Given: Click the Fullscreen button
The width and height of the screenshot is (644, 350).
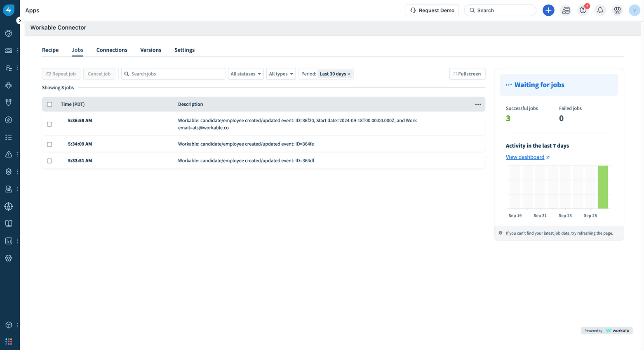Looking at the screenshot, I should pyautogui.click(x=467, y=74).
